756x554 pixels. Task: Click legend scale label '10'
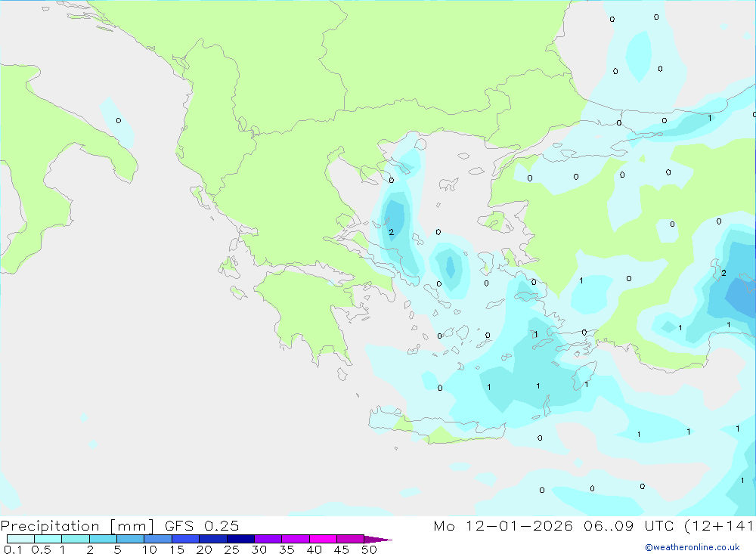coord(150,549)
